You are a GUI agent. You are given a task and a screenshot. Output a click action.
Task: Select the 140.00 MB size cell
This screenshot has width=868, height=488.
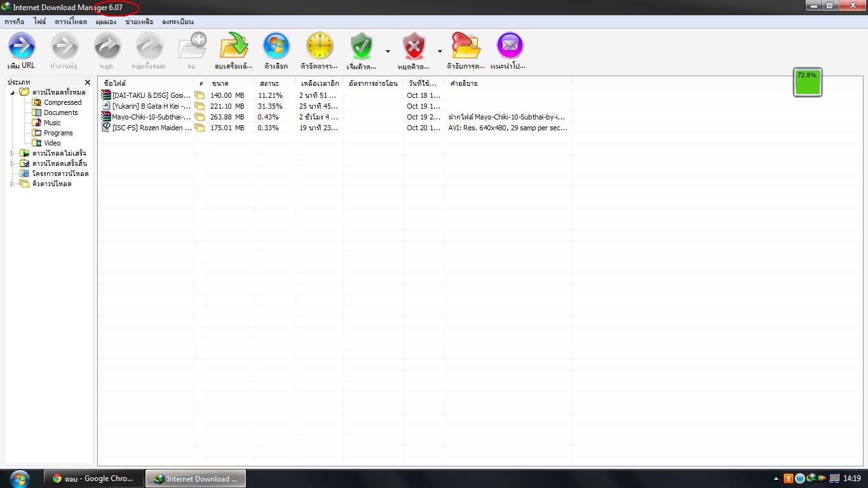(x=227, y=95)
